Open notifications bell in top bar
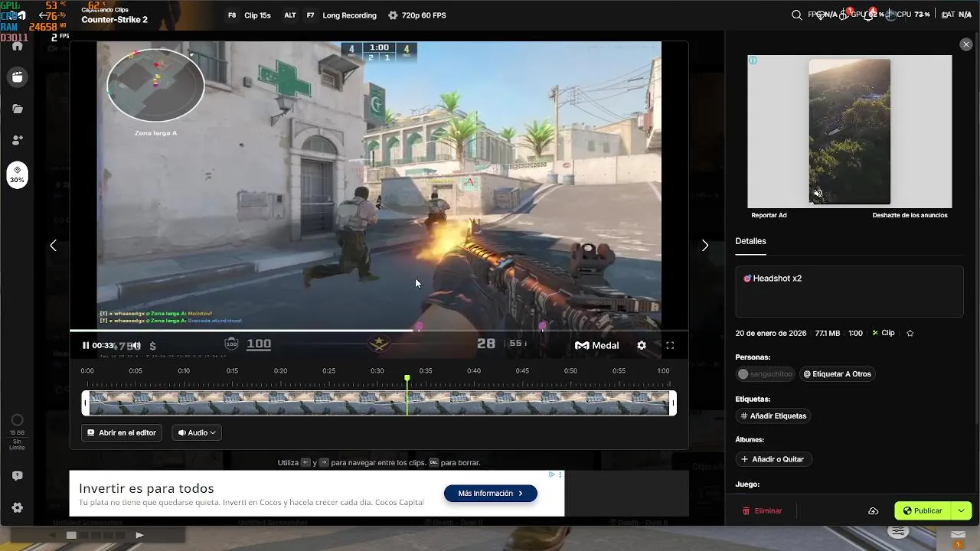This screenshot has width=980, height=551. pos(868,15)
